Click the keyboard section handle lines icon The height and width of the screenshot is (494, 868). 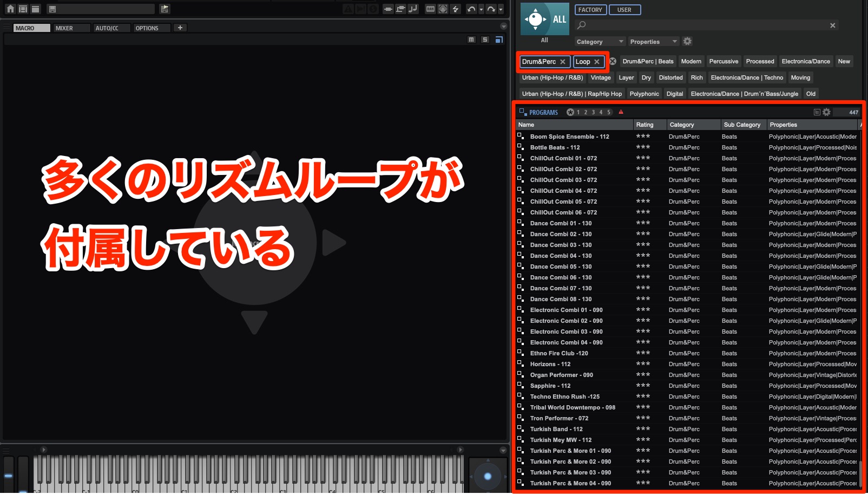(6, 450)
